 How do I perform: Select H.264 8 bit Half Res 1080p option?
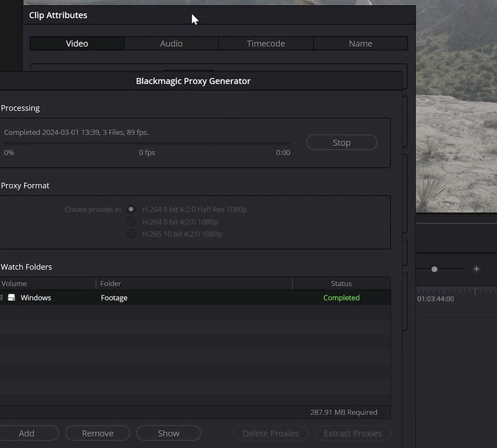pos(131,209)
